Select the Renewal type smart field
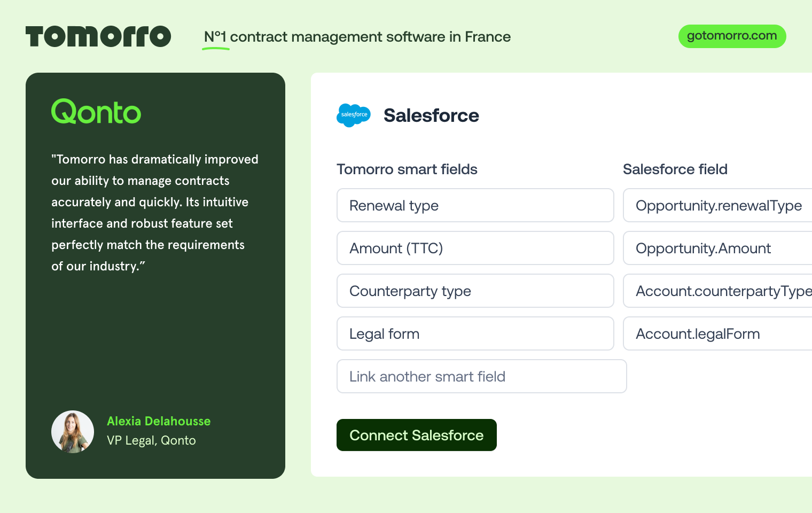The image size is (812, 513). coord(475,205)
